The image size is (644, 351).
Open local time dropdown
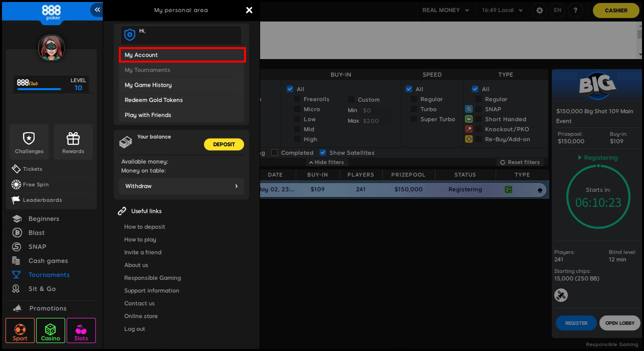coord(502,10)
